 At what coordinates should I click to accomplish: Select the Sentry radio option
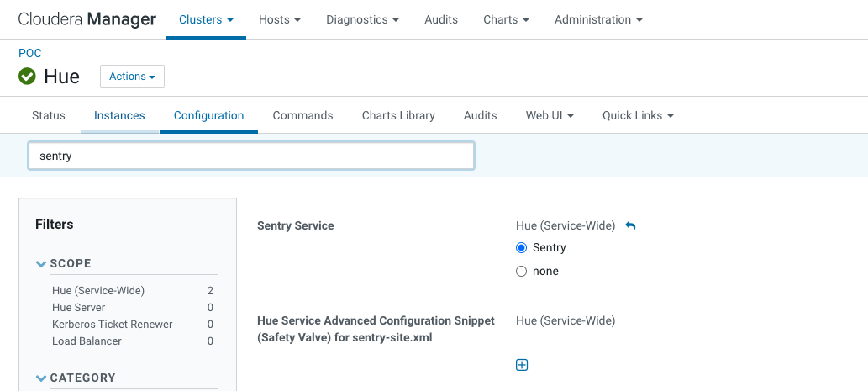tap(521, 247)
